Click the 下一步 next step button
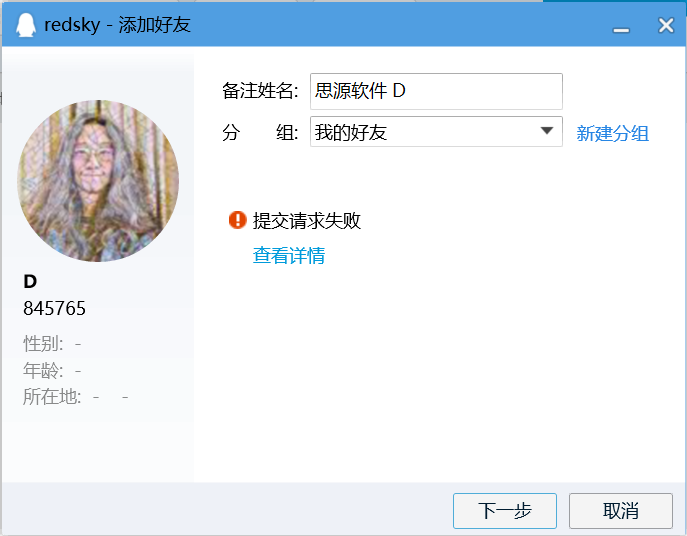Image resolution: width=687 pixels, height=536 pixels. click(x=505, y=511)
